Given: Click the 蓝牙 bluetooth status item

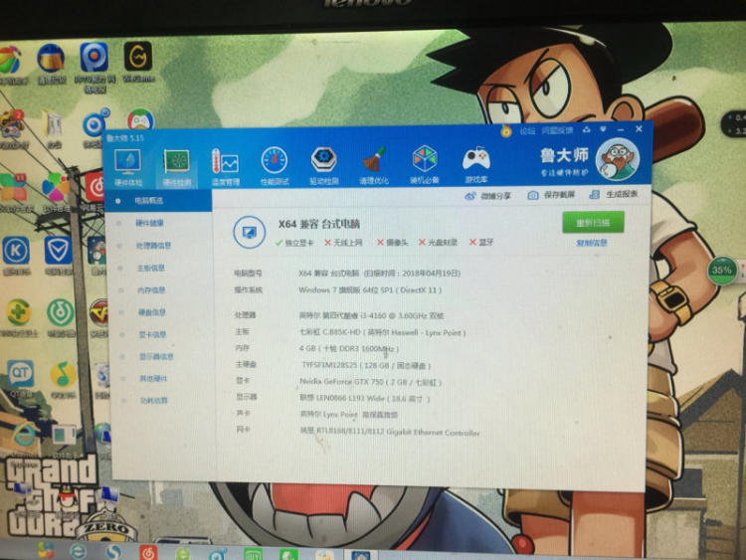Looking at the screenshot, I should pyautogui.click(x=481, y=242).
